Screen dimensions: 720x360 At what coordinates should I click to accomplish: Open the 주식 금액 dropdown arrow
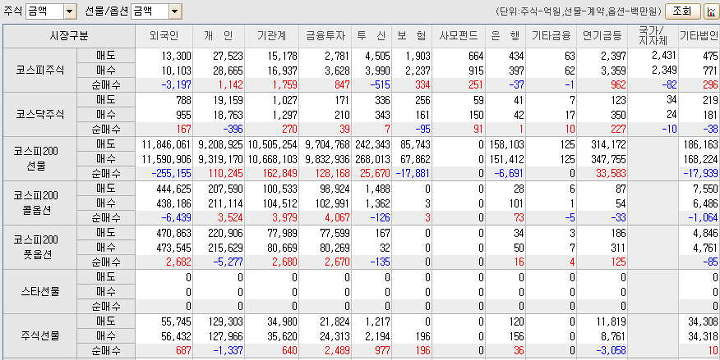click(70, 12)
